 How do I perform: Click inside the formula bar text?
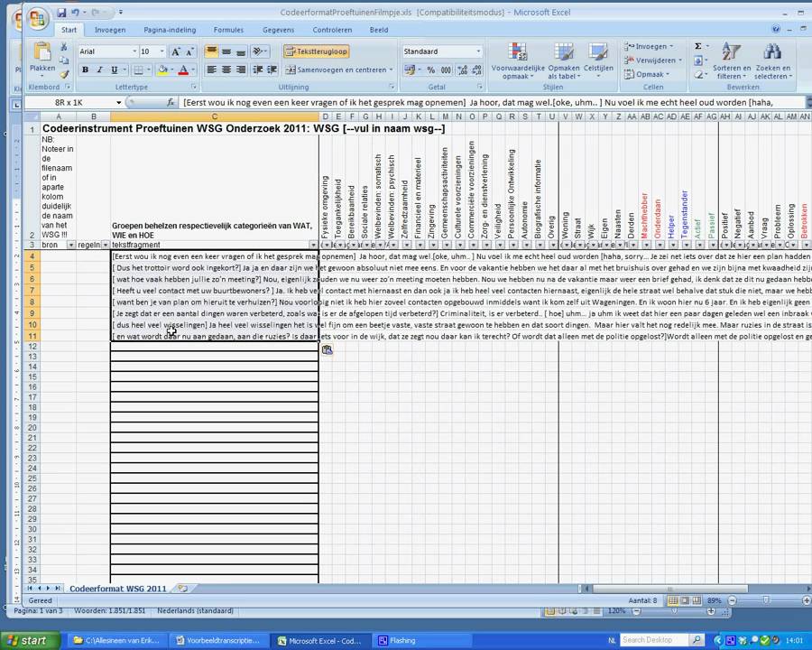(492, 103)
